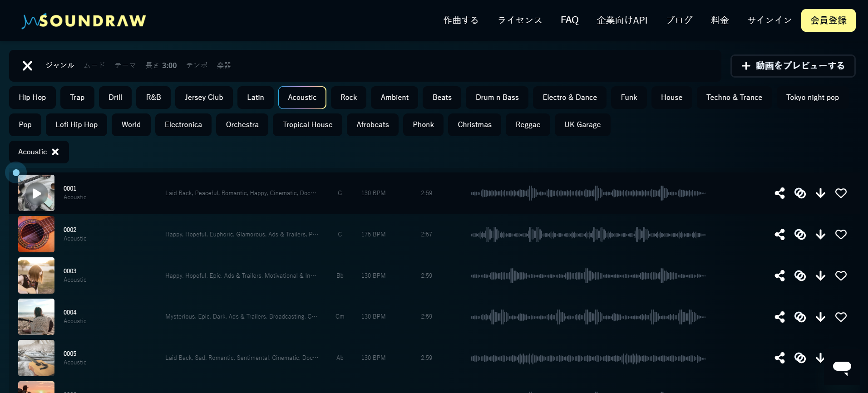
Task: Open the FAQ menu item
Action: [569, 20]
